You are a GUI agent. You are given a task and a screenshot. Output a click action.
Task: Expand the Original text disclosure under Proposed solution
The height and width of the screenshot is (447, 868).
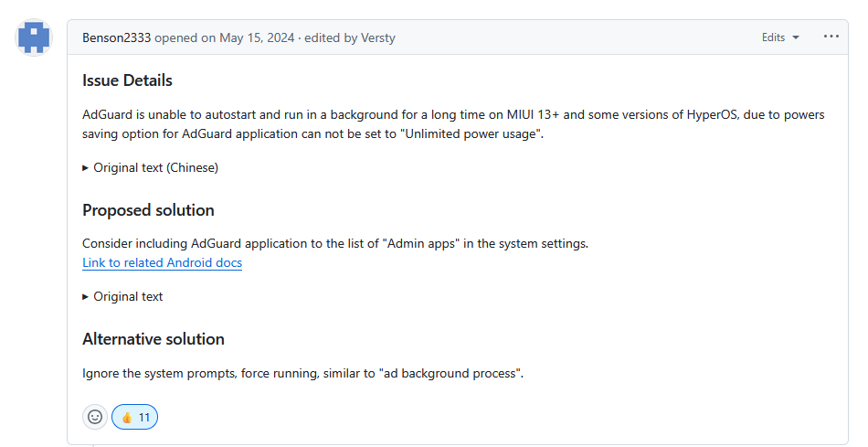[x=123, y=297]
